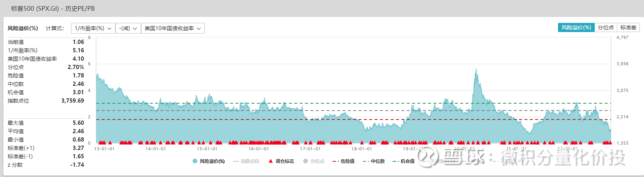Toggle 调仓标志 markers in chart legend

click(281, 161)
